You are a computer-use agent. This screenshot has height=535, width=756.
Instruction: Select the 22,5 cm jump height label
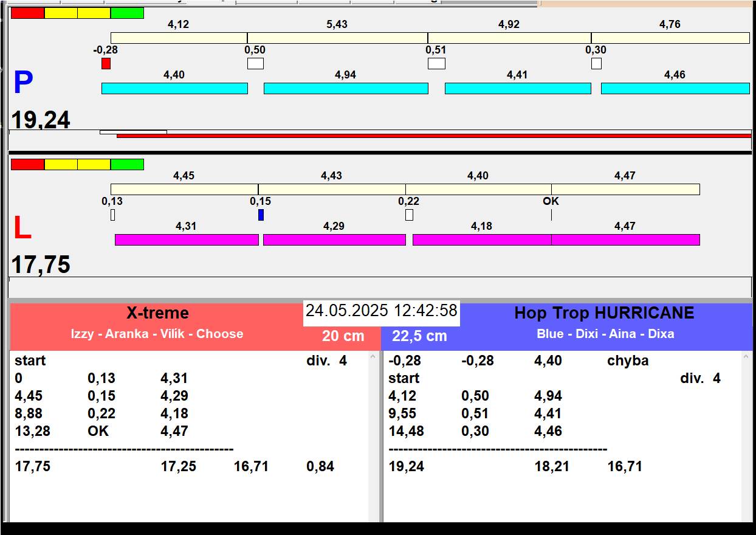(419, 336)
